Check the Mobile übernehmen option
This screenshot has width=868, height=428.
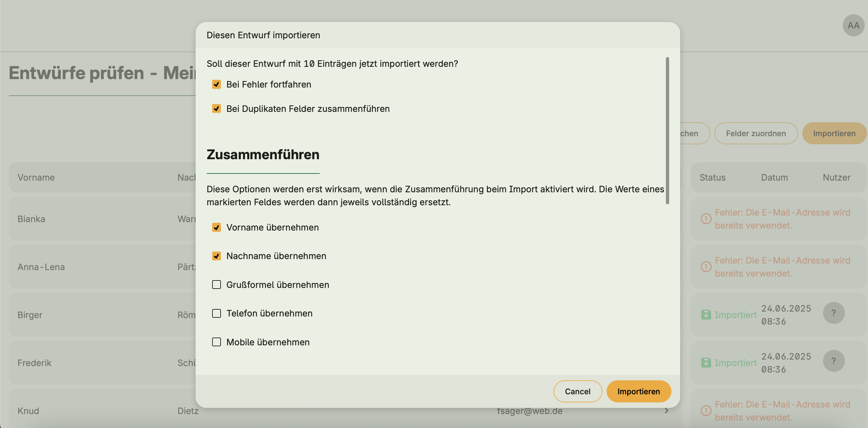point(216,342)
